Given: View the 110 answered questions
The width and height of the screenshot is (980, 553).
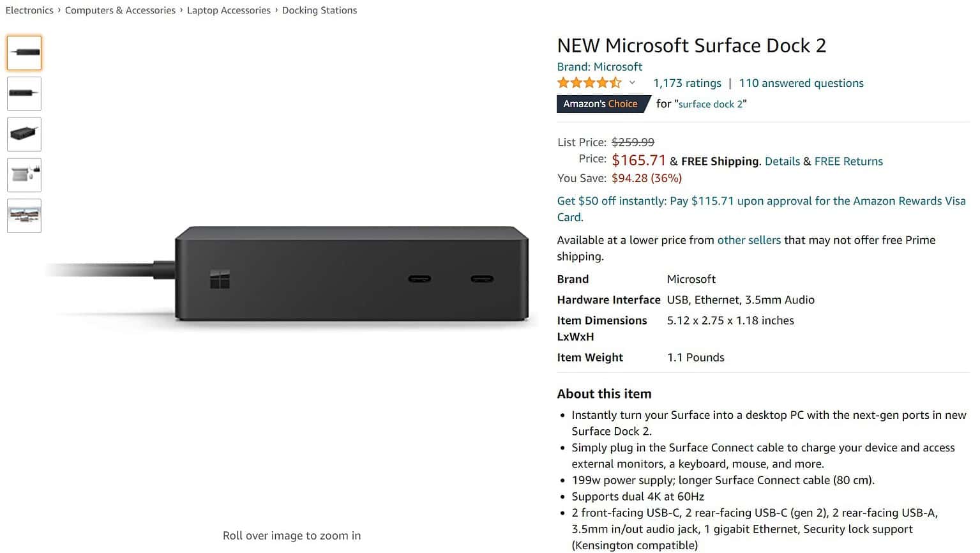Looking at the screenshot, I should [x=801, y=82].
